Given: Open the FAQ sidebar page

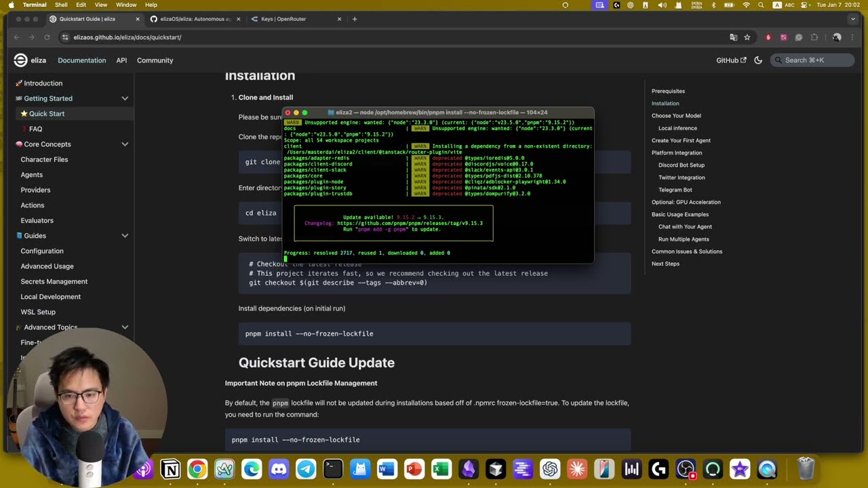Looking at the screenshot, I should pyautogui.click(x=35, y=129).
